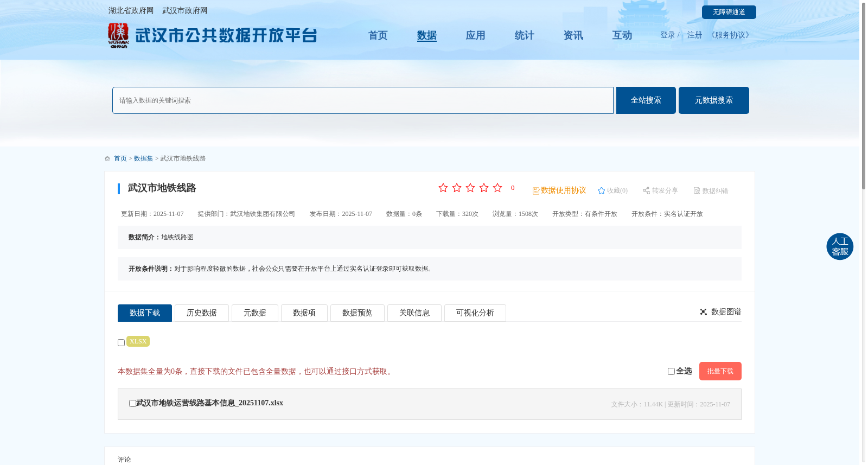The image size is (868, 465).
Task: Click 全站搜索 button
Action: (x=646, y=100)
